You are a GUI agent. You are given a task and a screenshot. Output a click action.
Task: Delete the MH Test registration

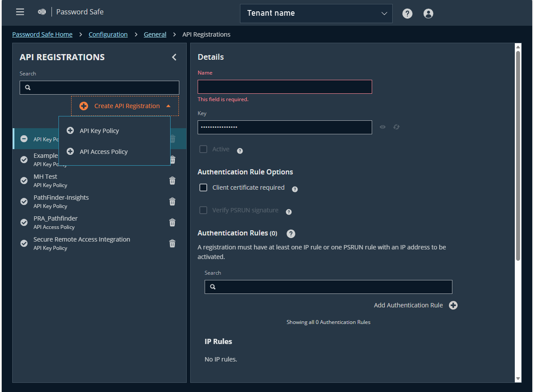point(172,181)
